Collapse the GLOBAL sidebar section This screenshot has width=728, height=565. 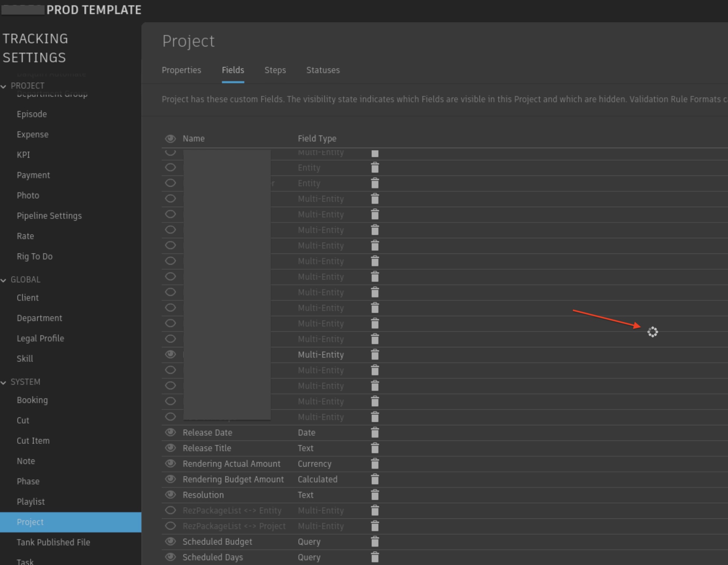(4, 280)
